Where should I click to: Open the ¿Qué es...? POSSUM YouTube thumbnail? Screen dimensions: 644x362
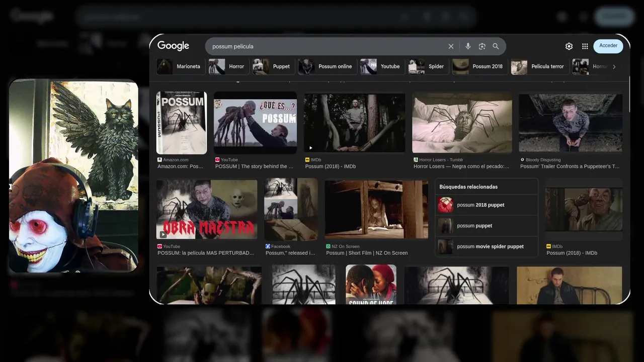click(x=255, y=123)
